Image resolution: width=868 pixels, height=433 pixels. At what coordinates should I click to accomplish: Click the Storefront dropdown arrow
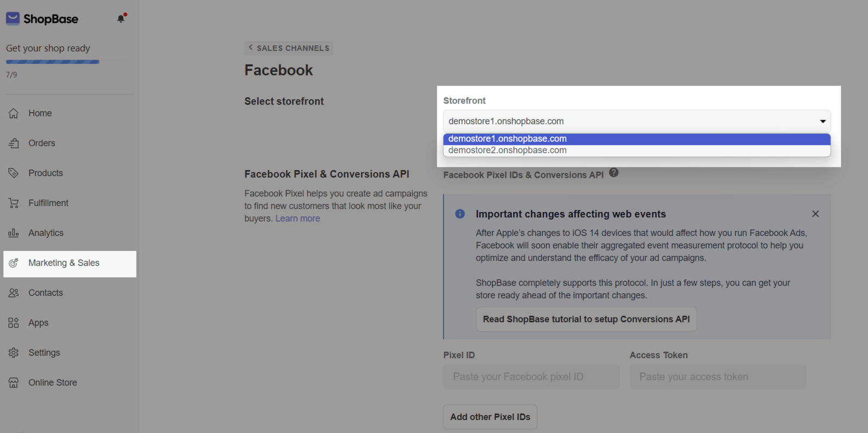822,121
